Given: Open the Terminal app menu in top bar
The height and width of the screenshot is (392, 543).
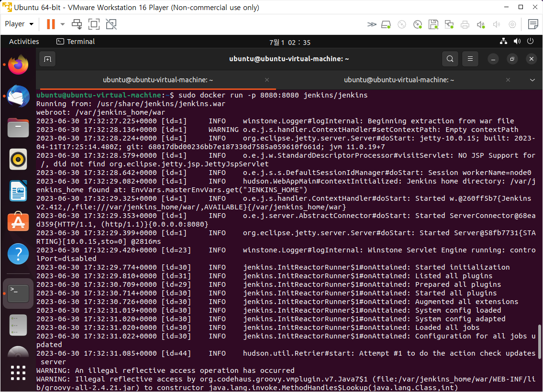Looking at the screenshot, I should coord(76,42).
